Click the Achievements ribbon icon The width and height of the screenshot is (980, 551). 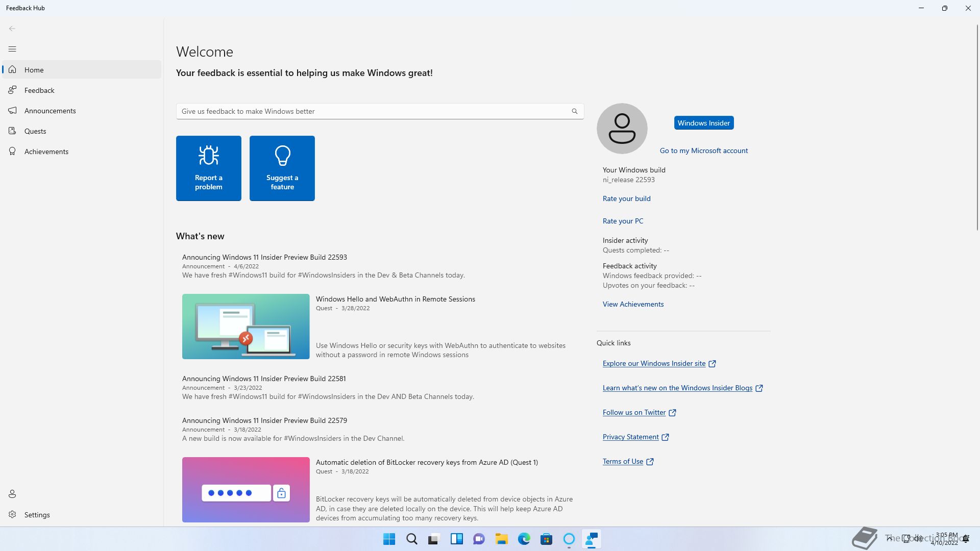tap(12, 151)
